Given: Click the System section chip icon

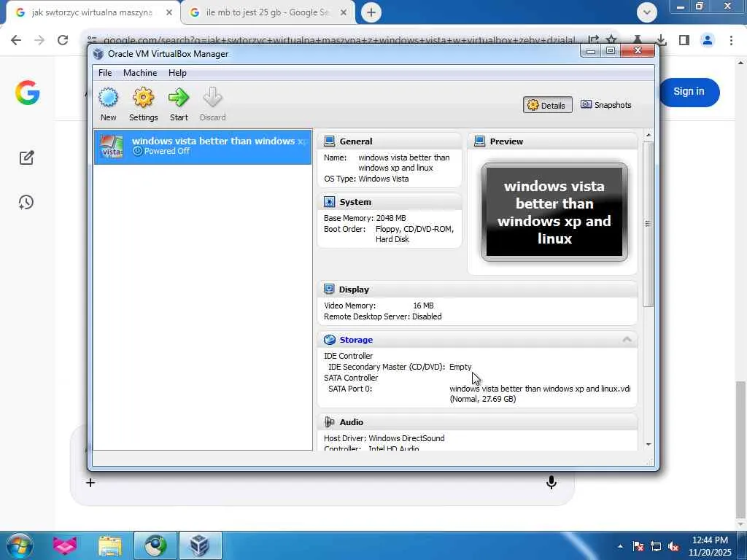Looking at the screenshot, I should coord(329,202).
